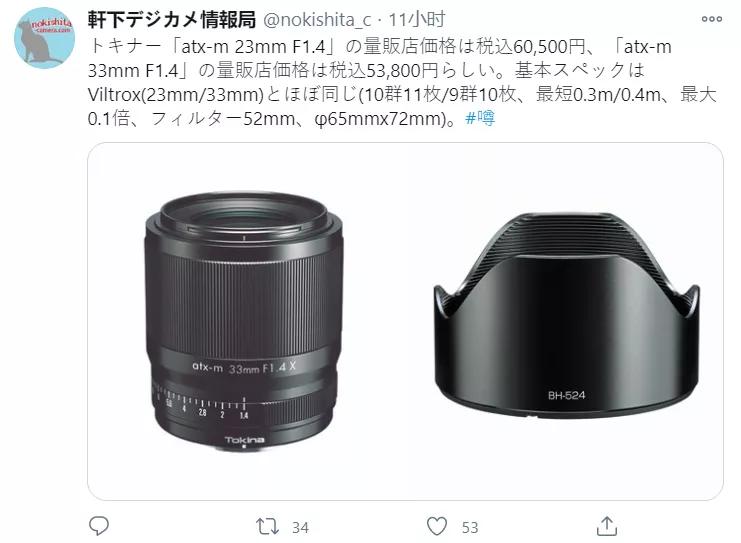
Task: Open the share upload icon menu
Action: pos(607,526)
